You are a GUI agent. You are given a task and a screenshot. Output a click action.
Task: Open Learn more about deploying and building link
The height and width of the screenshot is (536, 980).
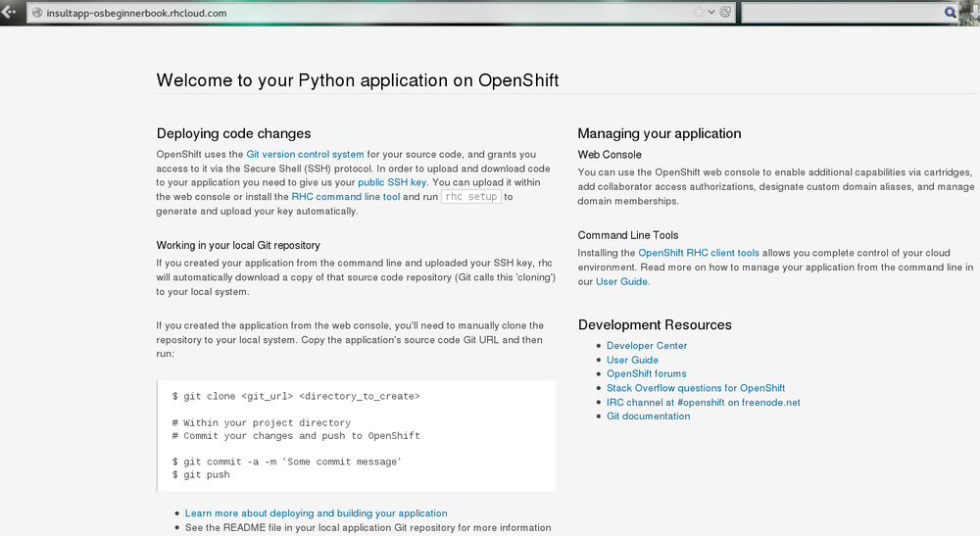(x=316, y=513)
